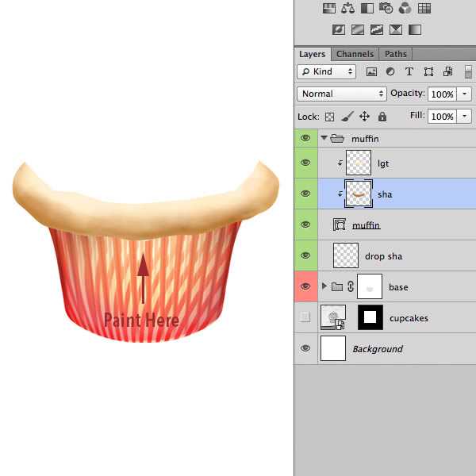The width and height of the screenshot is (476, 476).
Task: Add a Color Balance adjustment layer
Action: pos(347,9)
